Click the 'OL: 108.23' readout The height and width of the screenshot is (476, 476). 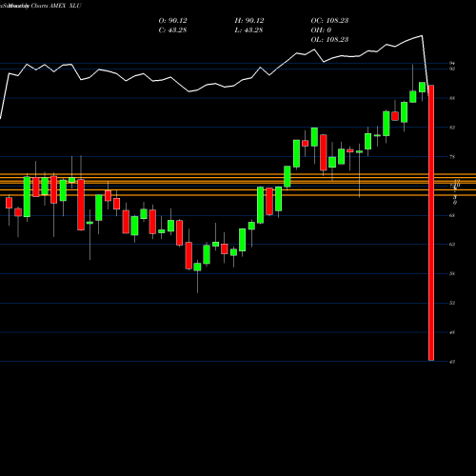pyautogui.click(x=329, y=40)
